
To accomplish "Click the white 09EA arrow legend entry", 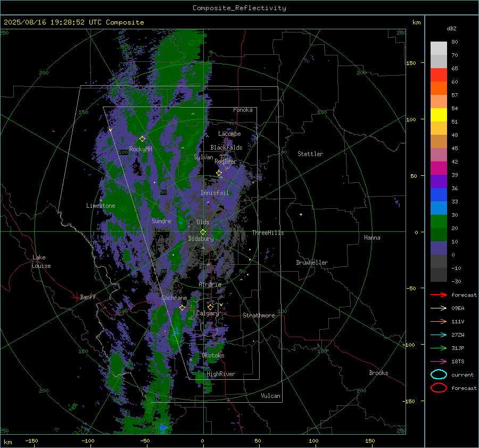I will point(439,308).
